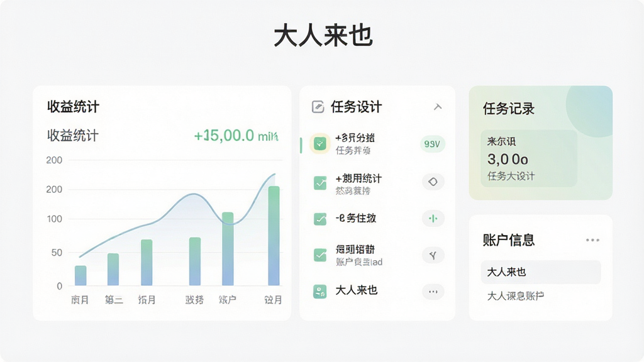This screenshot has width=644, height=362.
Task: Click the shortest bar in the revenue chart
Action: (80, 275)
